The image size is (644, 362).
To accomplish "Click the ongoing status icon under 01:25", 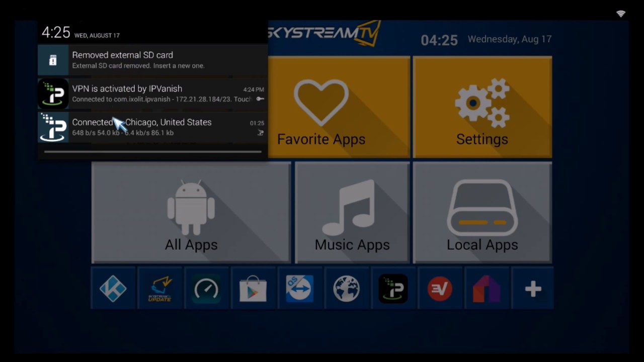I will point(261,133).
